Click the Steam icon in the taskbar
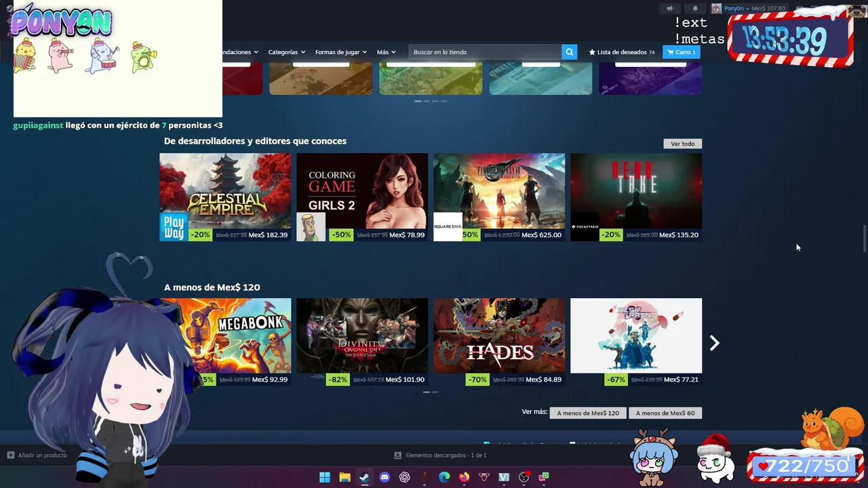Image resolution: width=868 pixels, height=488 pixels. coord(364,477)
